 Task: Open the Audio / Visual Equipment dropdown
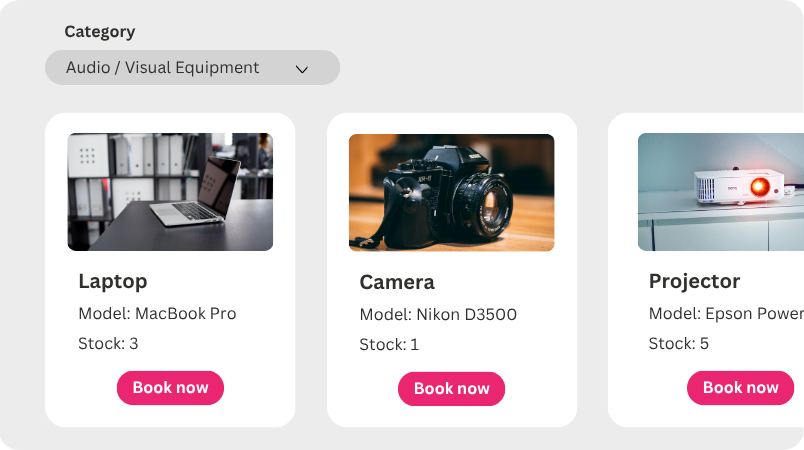click(x=192, y=68)
